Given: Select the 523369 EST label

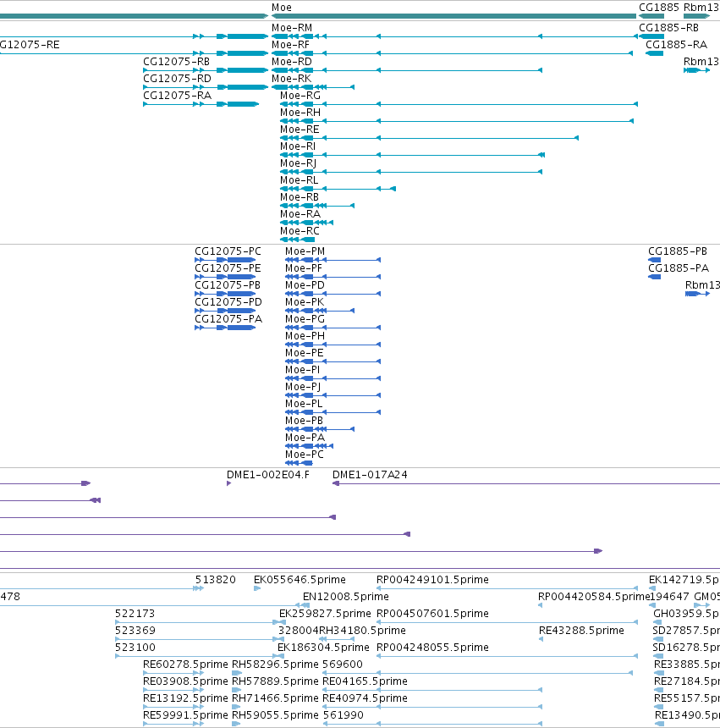Looking at the screenshot, I should click(135, 631).
